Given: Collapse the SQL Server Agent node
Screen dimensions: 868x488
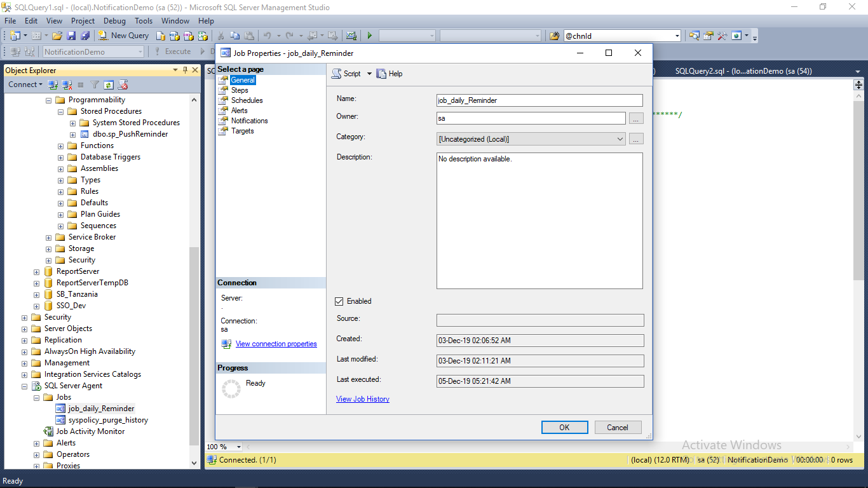Looking at the screenshot, I should [x=25, y=386].
